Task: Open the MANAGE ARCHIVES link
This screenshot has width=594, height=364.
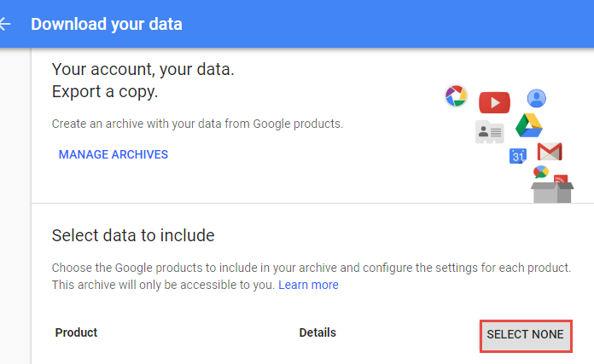Action: coord(114,154)
